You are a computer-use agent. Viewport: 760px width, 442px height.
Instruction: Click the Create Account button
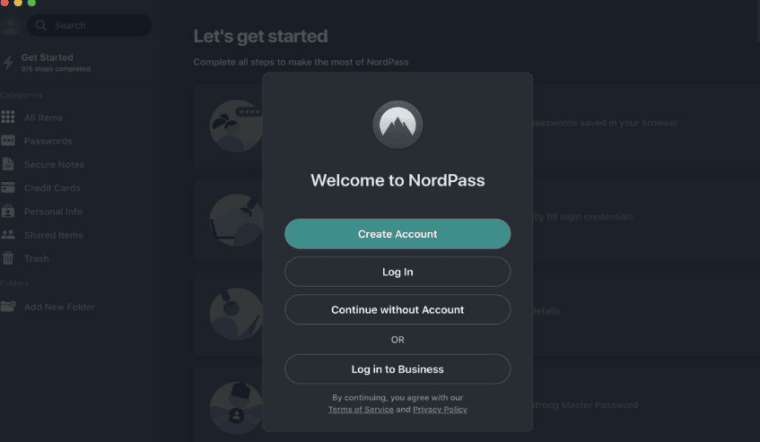click(x=397, y=234)
